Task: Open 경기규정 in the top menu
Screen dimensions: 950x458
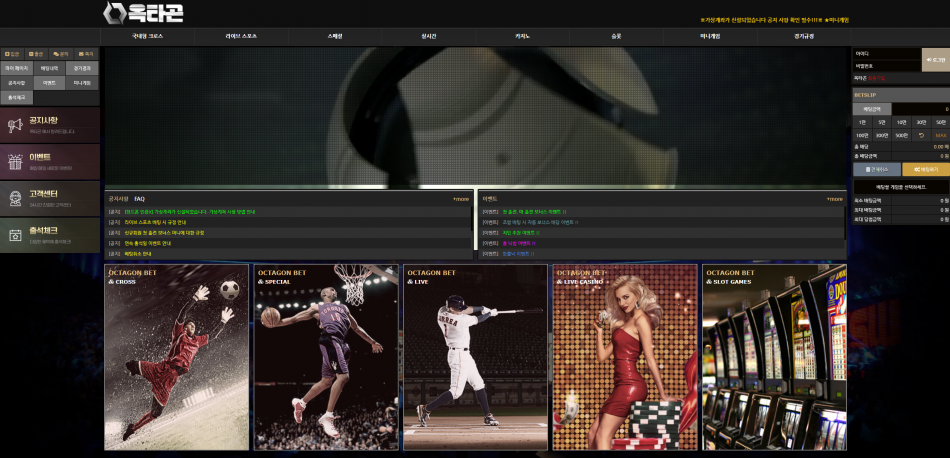Action: pos(803,36)
